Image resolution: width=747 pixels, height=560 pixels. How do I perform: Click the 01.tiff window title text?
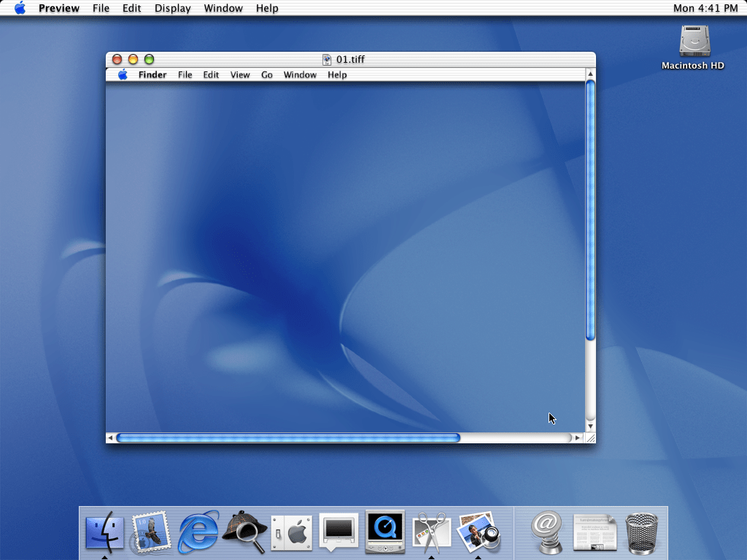[x=350, y=59]
